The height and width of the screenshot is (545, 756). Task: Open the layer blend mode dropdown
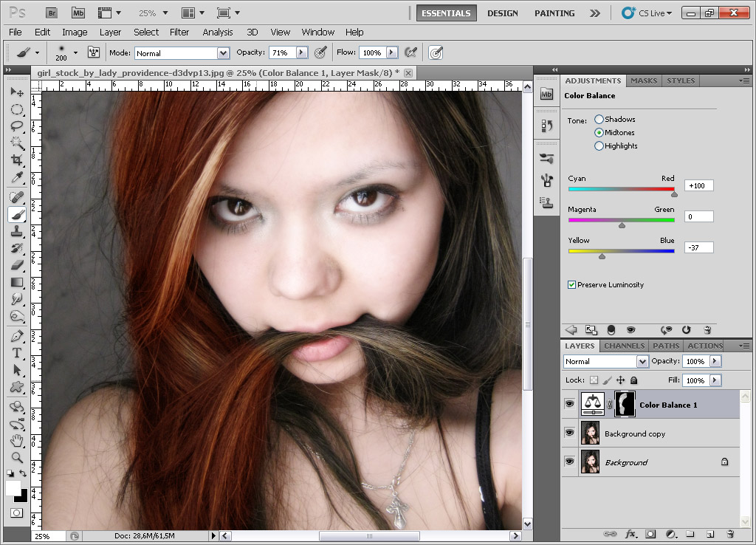[x=642, y=362]
